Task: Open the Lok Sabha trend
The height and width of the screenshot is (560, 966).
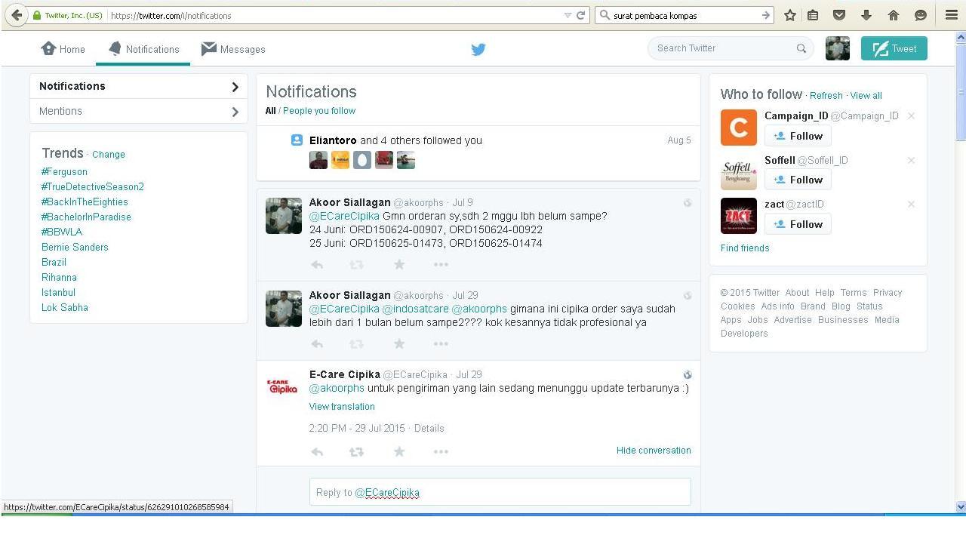Action: [x=65, y=307]
